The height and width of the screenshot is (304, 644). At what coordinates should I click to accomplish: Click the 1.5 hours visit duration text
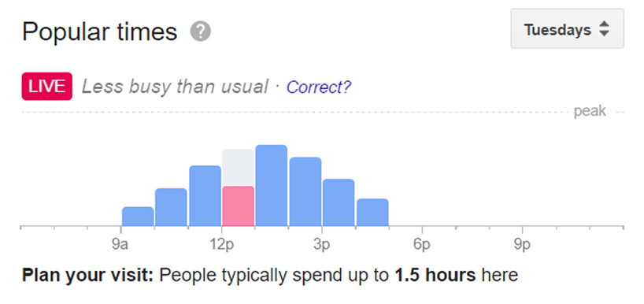coord(435,275)
